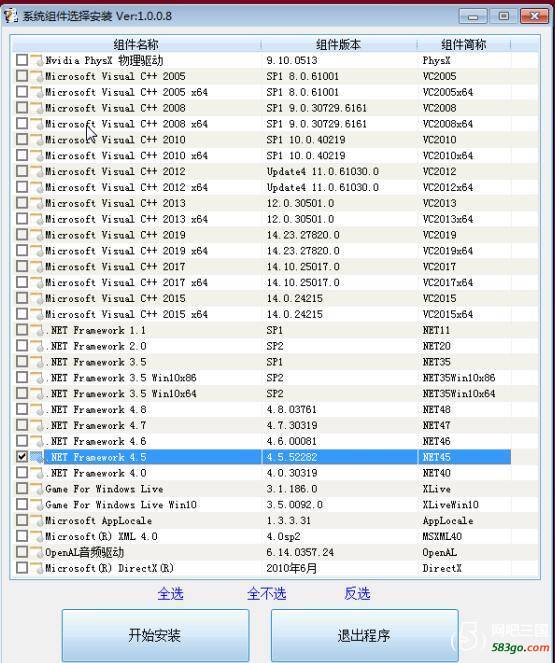
Task: Sort by 组件简称 column header
Action: 463,44
